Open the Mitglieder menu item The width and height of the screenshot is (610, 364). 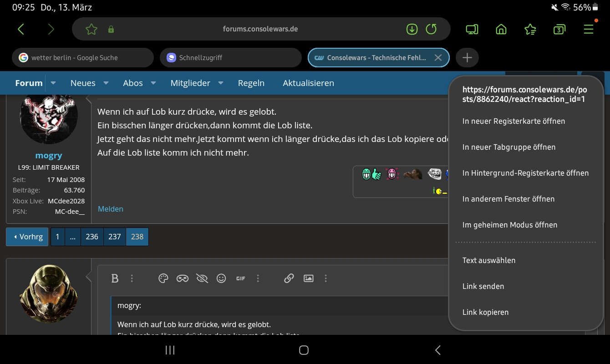(x=190, y=83)
